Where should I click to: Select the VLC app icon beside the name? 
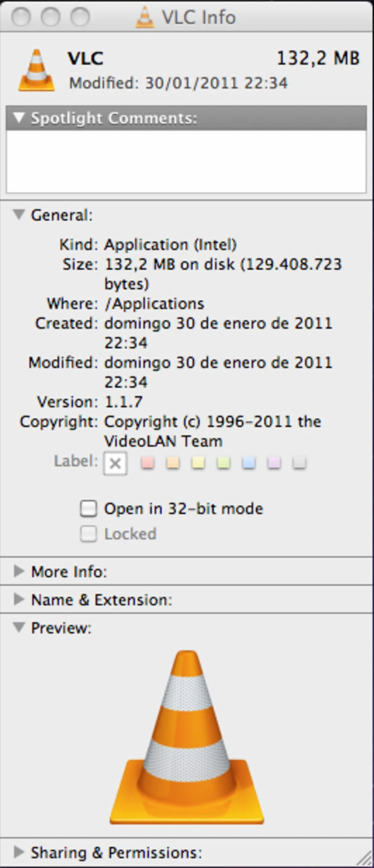37,70
